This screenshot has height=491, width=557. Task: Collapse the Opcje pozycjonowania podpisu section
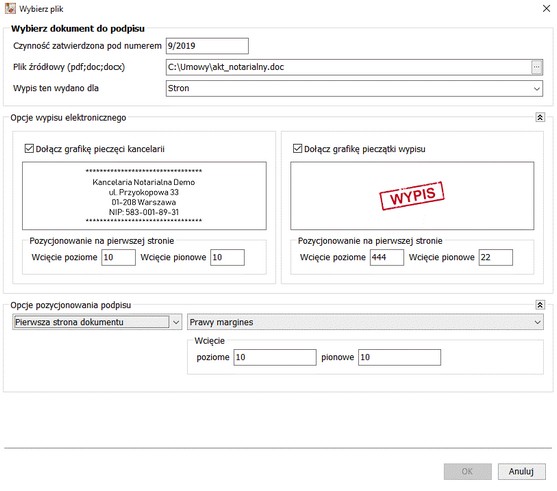(540, 305)
